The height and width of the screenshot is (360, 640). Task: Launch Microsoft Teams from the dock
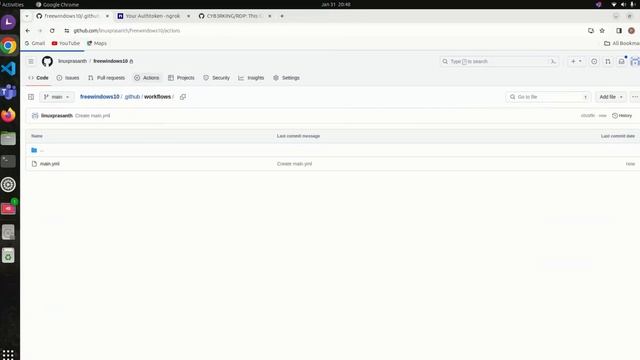[x=8, y=92]
